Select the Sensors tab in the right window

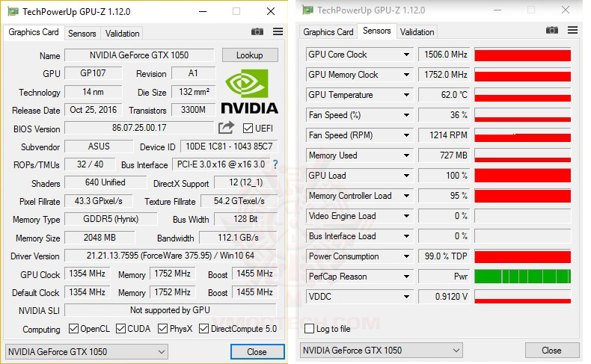[x=376, y=31]
